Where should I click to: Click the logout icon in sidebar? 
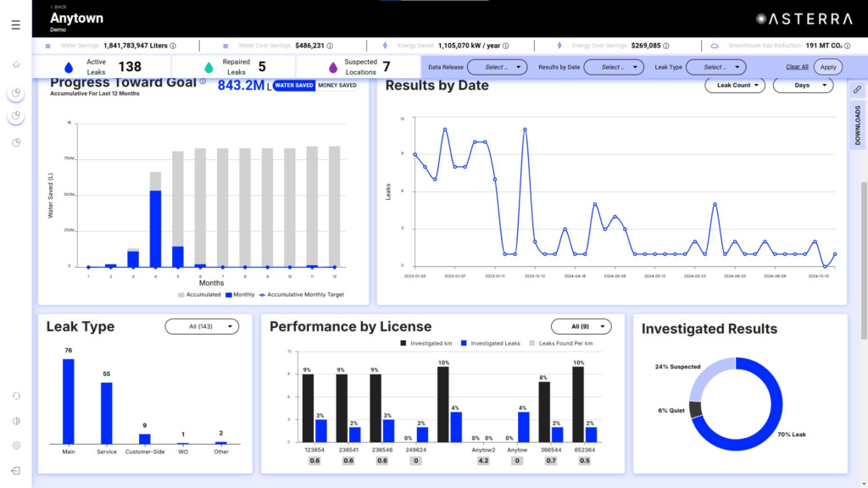(x=16, y=470)
